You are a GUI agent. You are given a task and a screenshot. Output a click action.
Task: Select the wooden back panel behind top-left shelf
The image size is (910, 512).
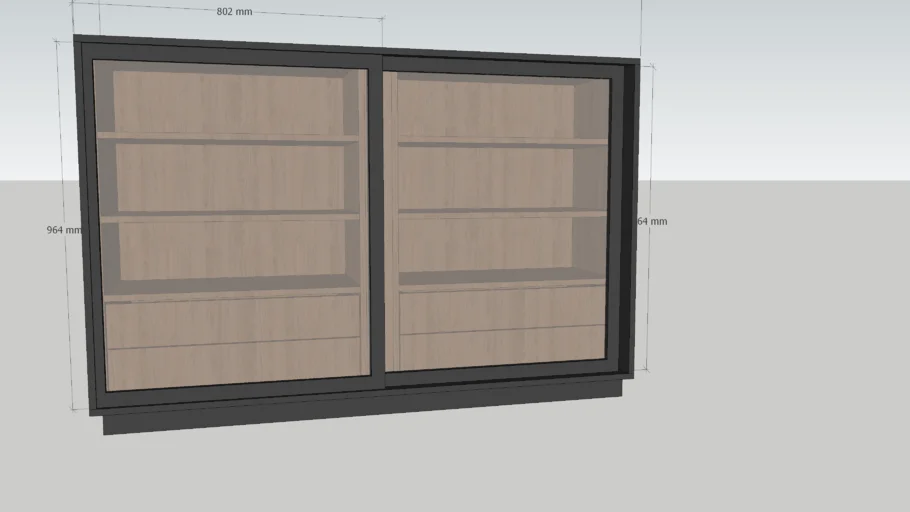pyautogui.click(x=230, y=102)
